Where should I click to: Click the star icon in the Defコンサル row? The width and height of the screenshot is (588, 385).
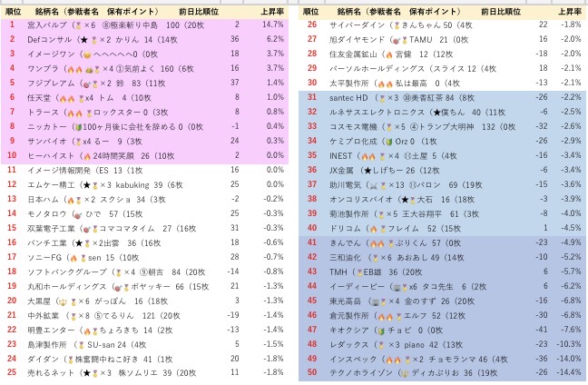click(83, 41)
